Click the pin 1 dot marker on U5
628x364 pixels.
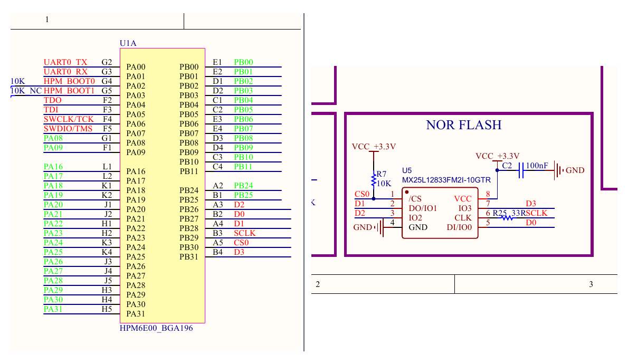[x=407, y=192]
